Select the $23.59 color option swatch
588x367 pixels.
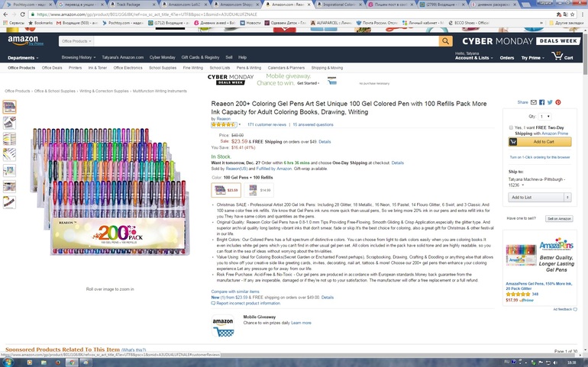[226, 190]
